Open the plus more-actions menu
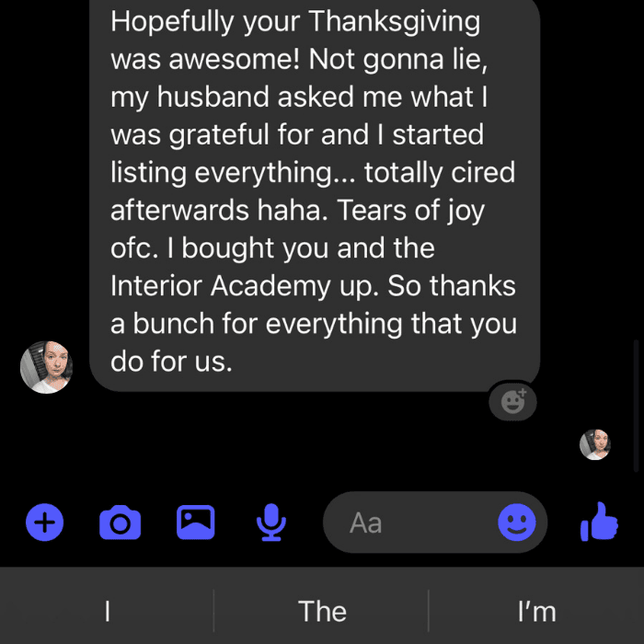The height and width of the screenshot is (644, 644). [44, 522]
